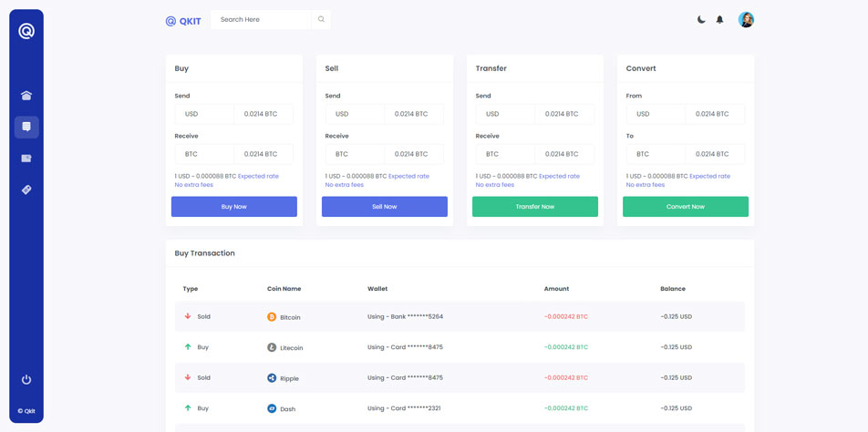
Task: Click the search magnifier icon
Action: (321, 19)
